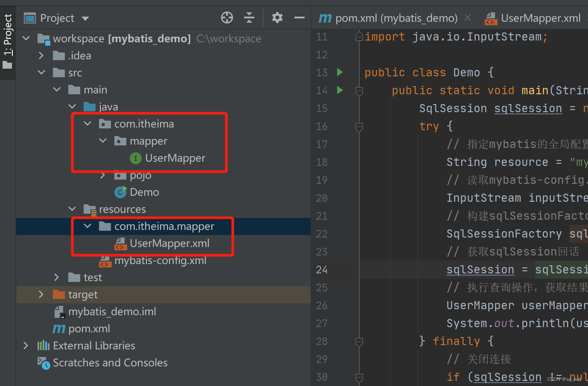588x386 pixels.
Task: Select mybatis-config.xml file
Action: click(x=160, y=260)
